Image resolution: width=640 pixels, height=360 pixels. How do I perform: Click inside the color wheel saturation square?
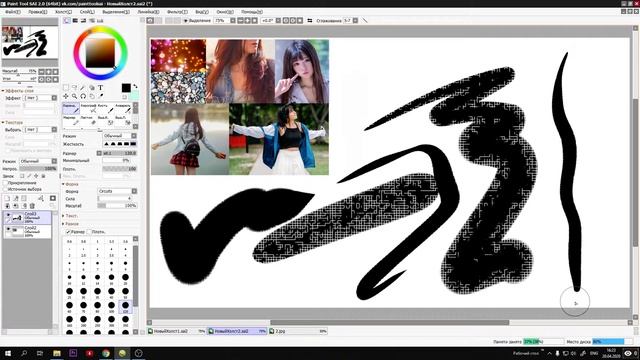tap(100, 53)
